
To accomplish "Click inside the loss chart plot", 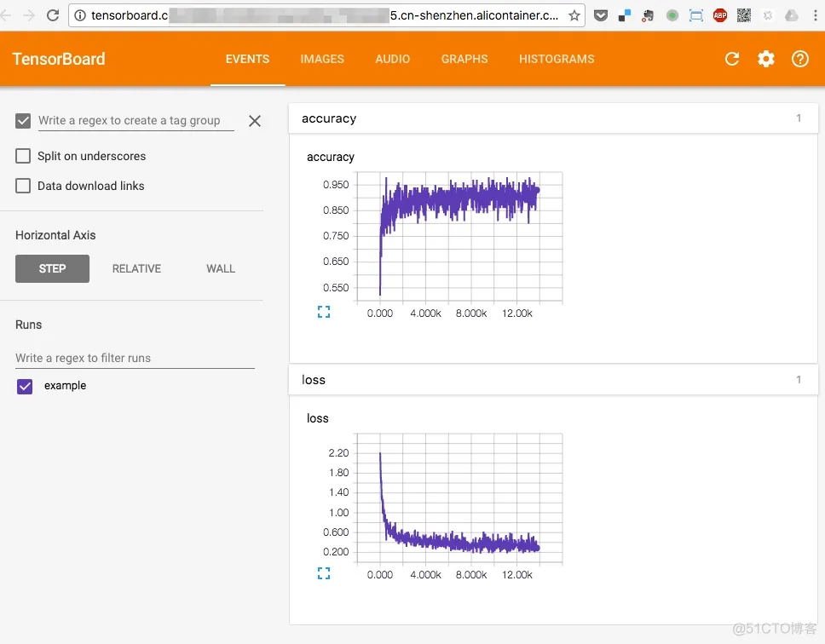I will click(x=459, y=498).
